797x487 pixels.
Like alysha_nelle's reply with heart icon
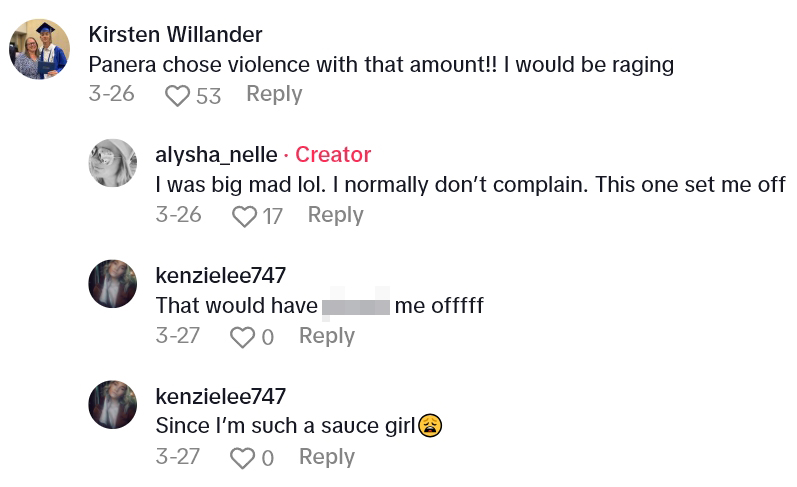244,216
